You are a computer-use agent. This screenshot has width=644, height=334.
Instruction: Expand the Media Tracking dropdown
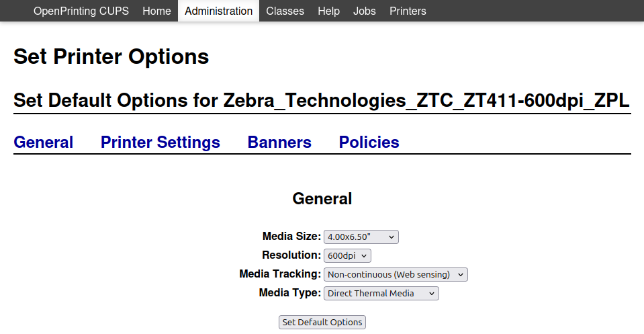tap(396, 274)
